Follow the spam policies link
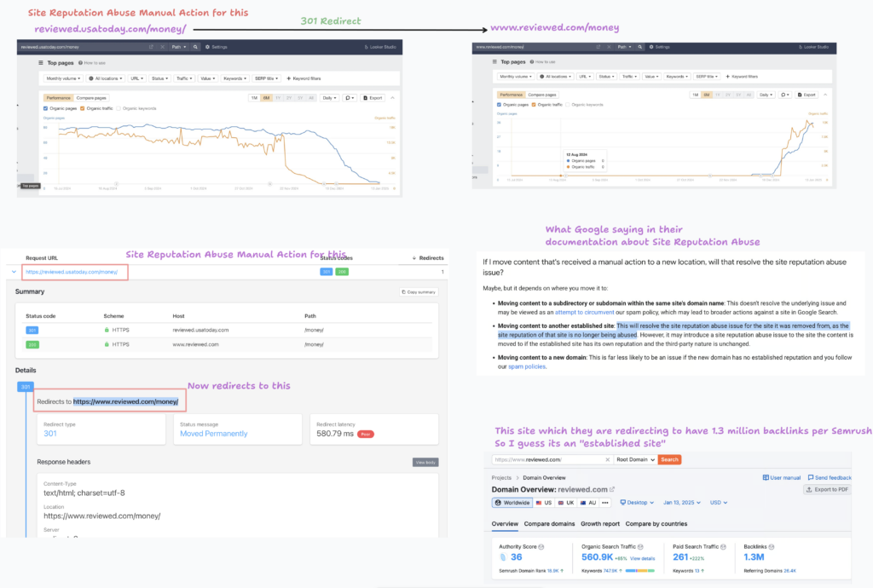The width and height of the screenshot is (873, 588). (x=528, y=366)
